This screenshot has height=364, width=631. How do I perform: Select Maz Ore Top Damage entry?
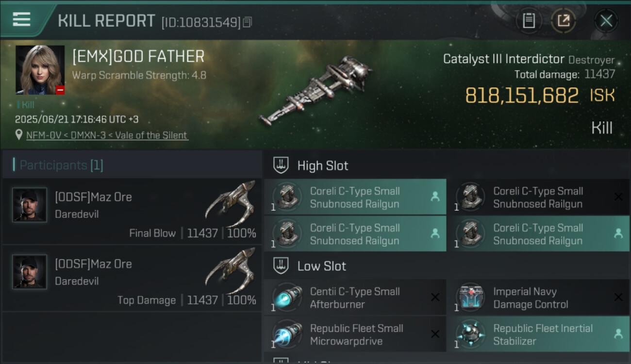pos(132,279)
